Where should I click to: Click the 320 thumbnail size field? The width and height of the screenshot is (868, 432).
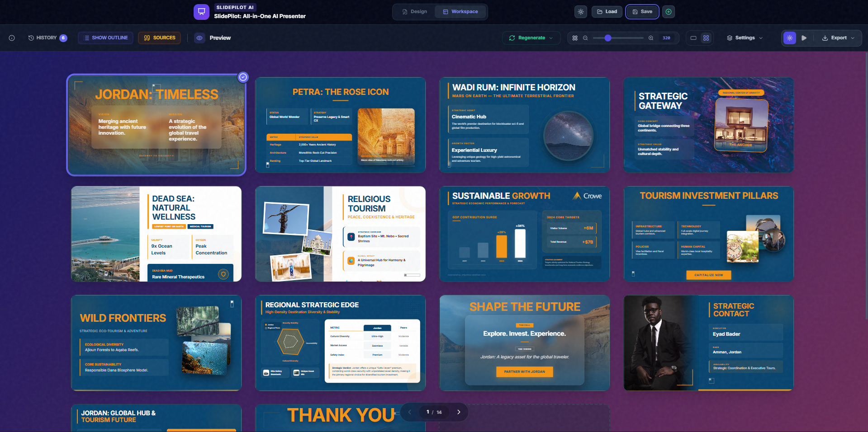point(667,38)
